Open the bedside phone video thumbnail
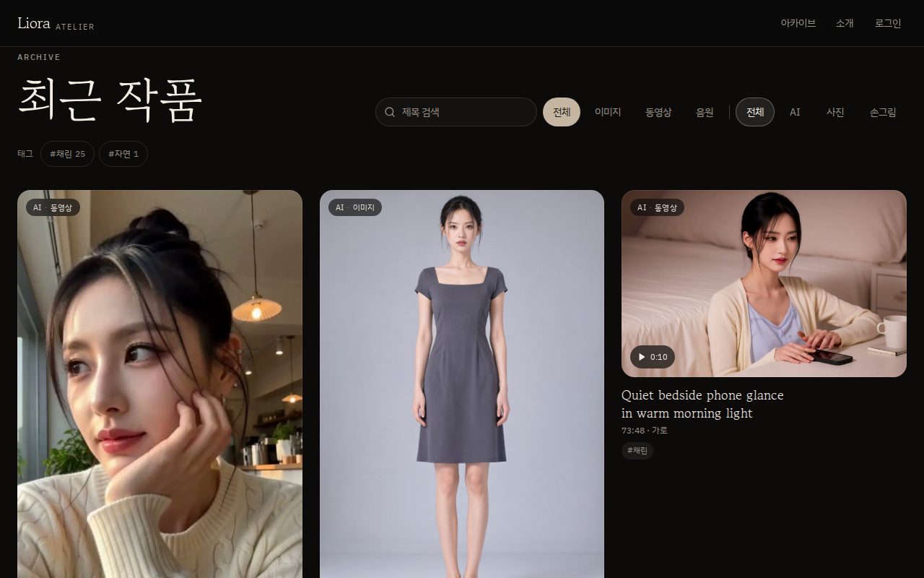924x578 pixels. (x=764, y=283)
